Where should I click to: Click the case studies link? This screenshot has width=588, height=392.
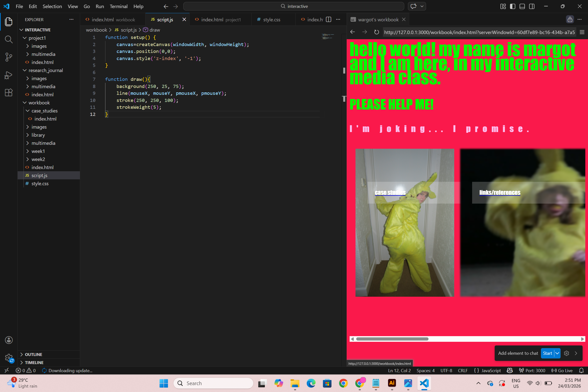pos(390,193)
